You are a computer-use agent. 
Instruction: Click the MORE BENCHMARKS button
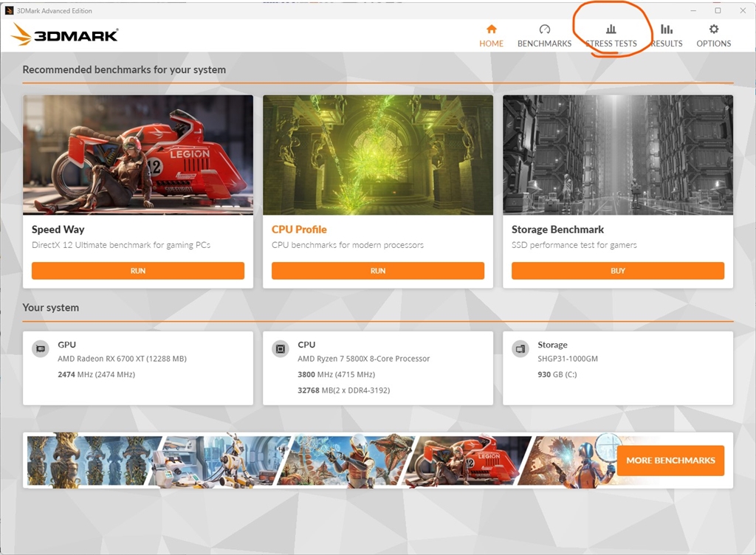click(x=670, y=461)
